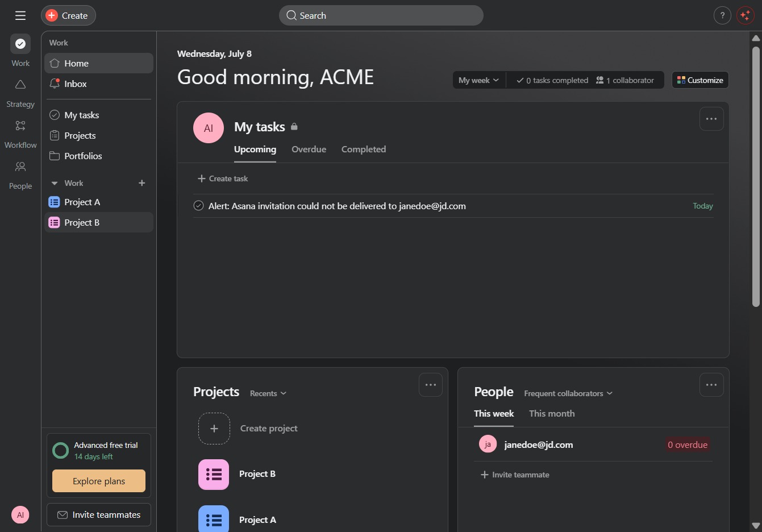Viewport: 762px width, 532px height.
Task: Open the People icon in rail
Action: 20,167
